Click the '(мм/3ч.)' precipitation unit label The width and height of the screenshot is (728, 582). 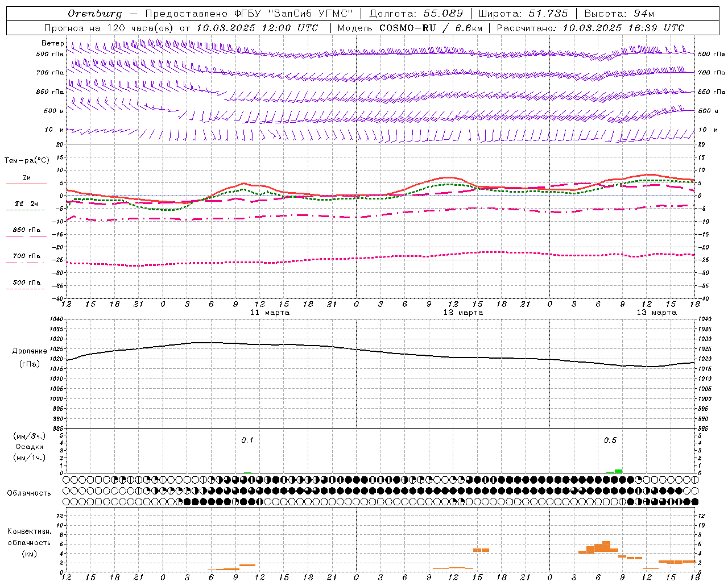tap(30, 436)
